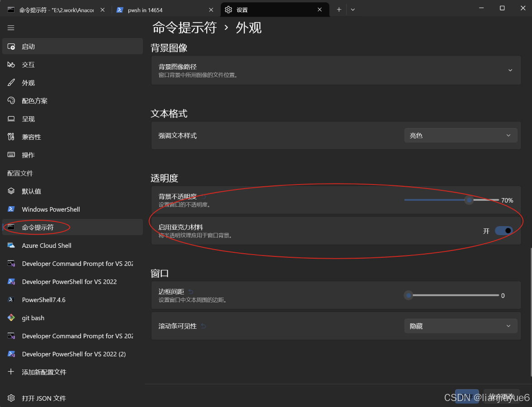532x407 pixels.
Task: Select the git bash profile
Action: (33, 318)
